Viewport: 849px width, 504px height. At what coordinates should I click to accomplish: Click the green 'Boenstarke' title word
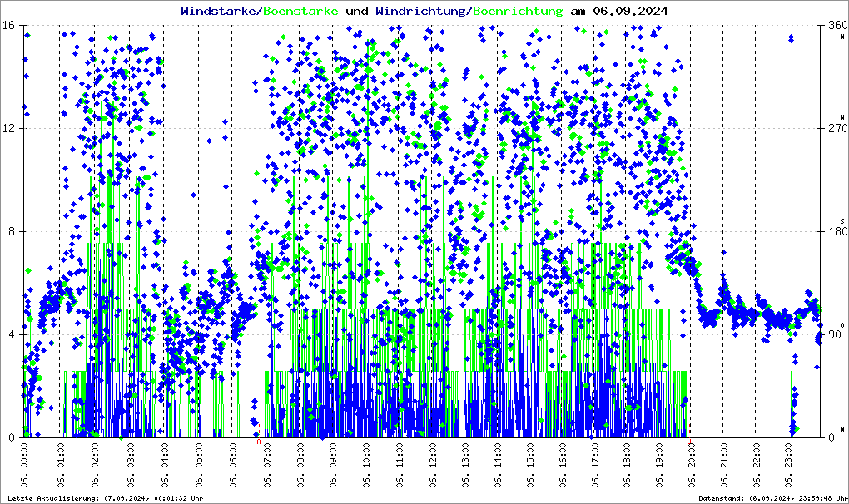click(300, 11)
